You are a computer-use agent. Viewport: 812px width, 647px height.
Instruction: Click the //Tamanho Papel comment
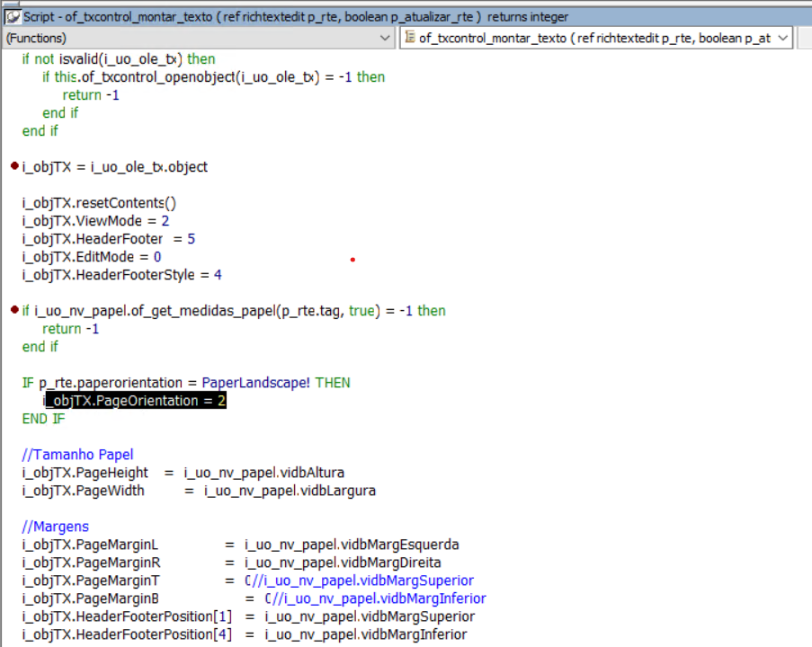click(x=77, y=455)
